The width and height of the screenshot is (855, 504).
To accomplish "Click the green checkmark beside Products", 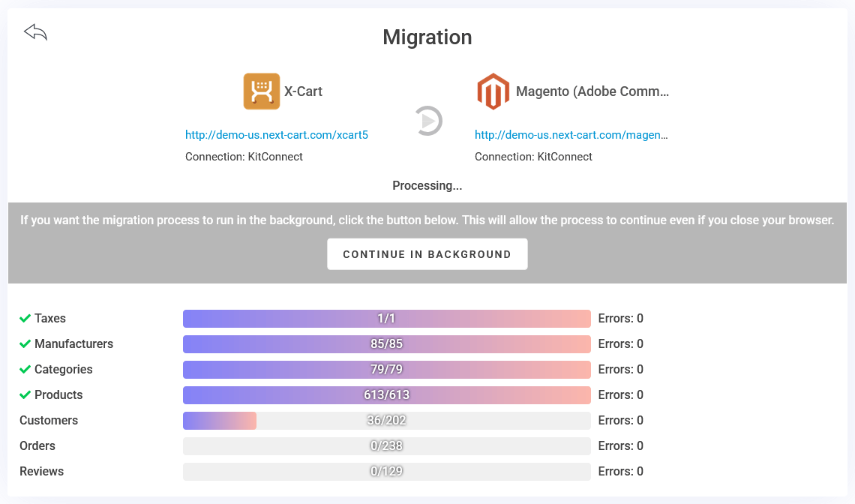I will tap(25, 395).
